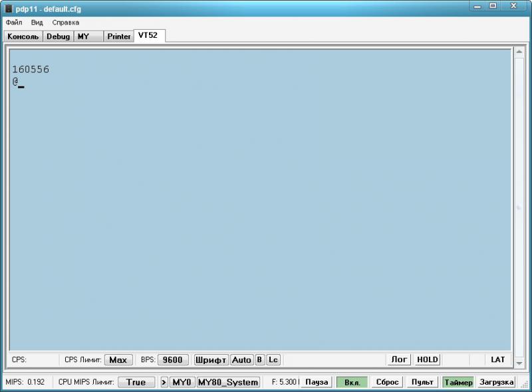Switch to the Debug tab

58,37
